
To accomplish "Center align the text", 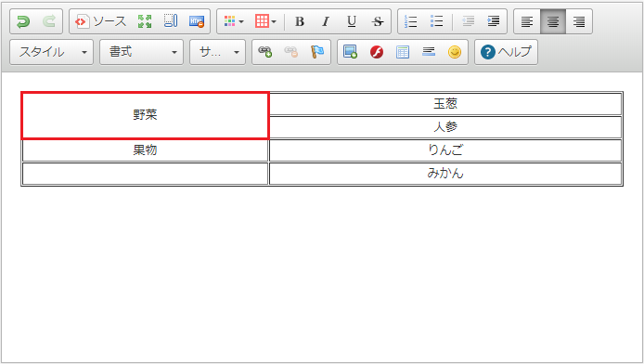I will point(553,21).
